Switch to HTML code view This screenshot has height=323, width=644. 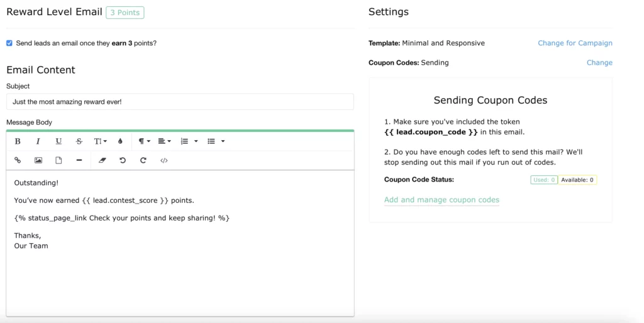(164, 160)
